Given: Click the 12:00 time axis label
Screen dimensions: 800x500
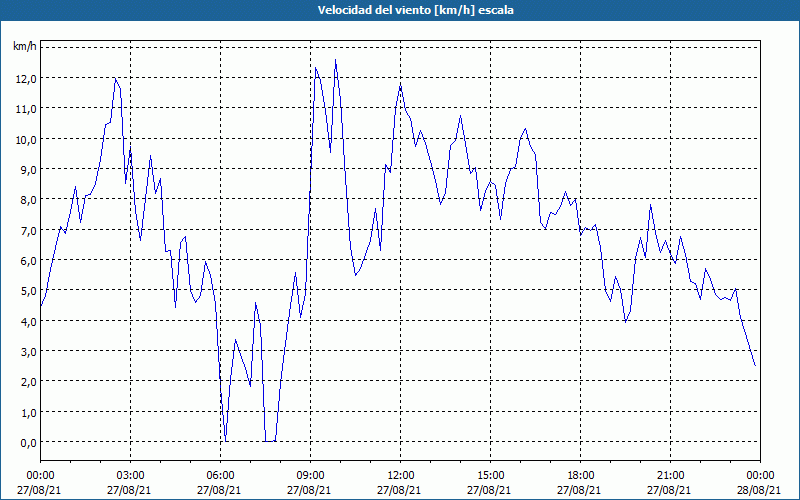Looking at the screenshot, I should (x=401, y=476).
